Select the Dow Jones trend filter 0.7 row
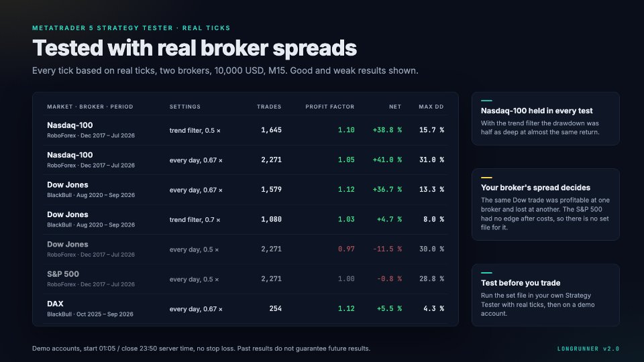 tap(246, 219)
